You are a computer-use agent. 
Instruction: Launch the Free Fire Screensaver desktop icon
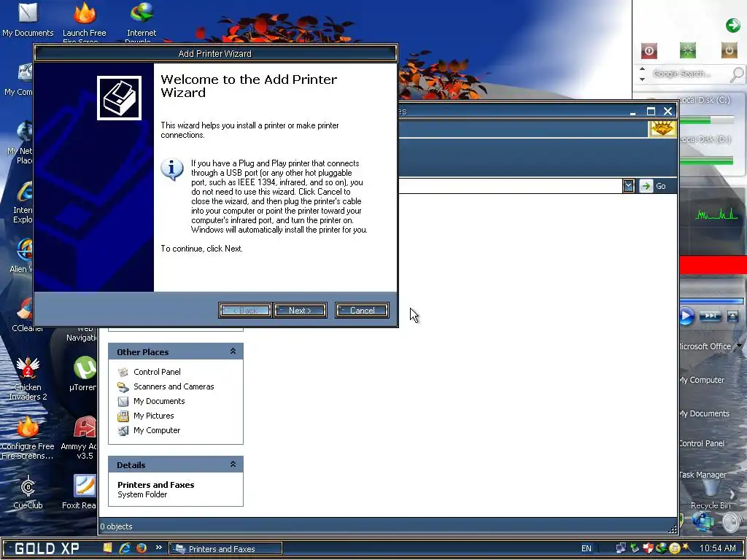coord(85,21)
